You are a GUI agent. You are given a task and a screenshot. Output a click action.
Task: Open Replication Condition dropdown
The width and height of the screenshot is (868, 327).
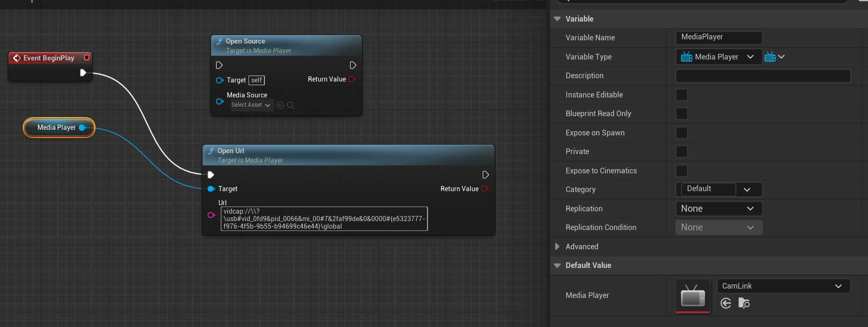tap(718, 227)
